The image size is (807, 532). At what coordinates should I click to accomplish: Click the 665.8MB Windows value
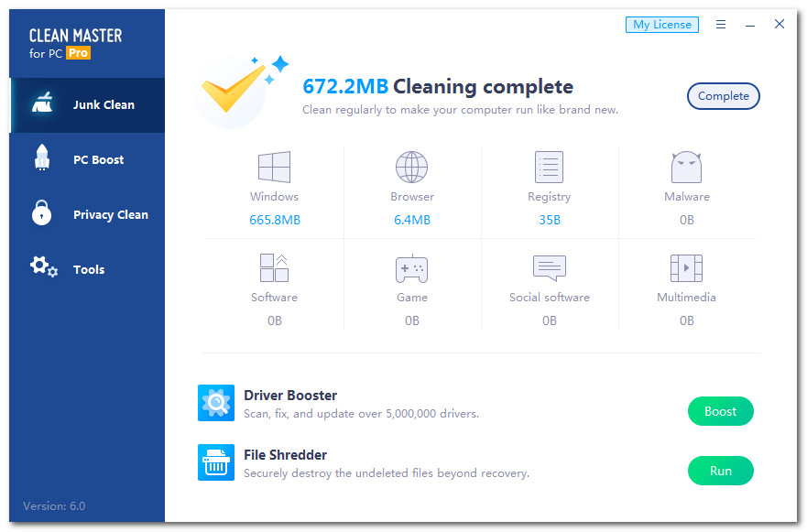click(x=274, y=220)
